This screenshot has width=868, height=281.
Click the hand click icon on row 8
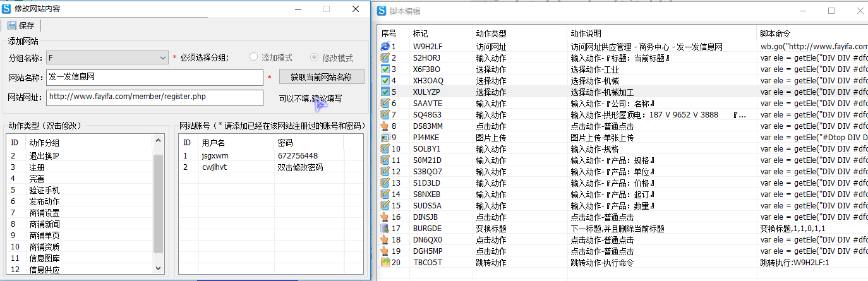tap(385, 126)
